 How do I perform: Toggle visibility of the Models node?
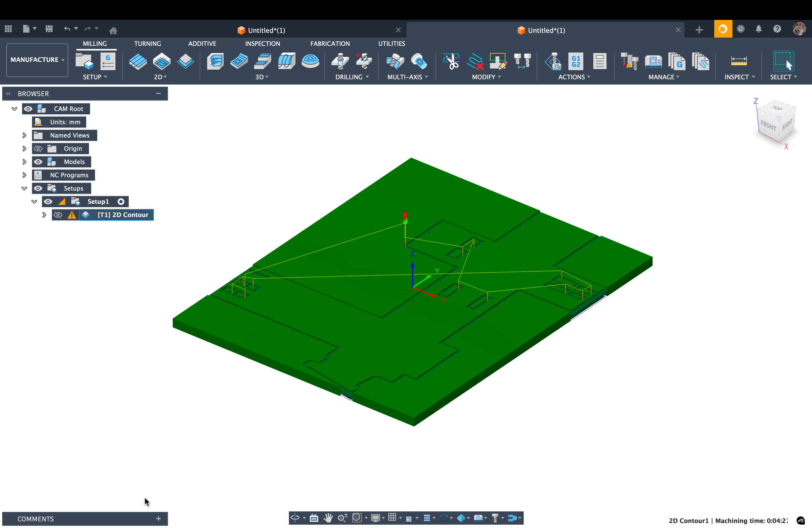tap(38, 162)
